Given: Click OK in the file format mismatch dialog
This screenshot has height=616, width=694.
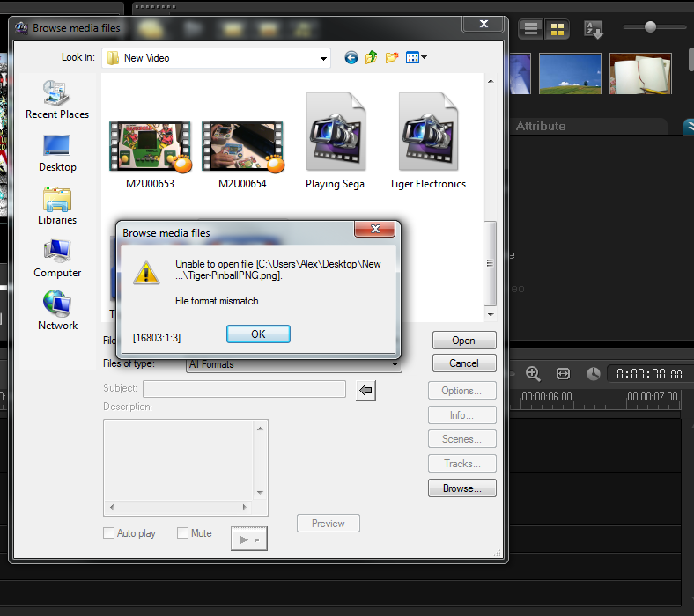Looking at the screenshot, I should tap(258, 334).
